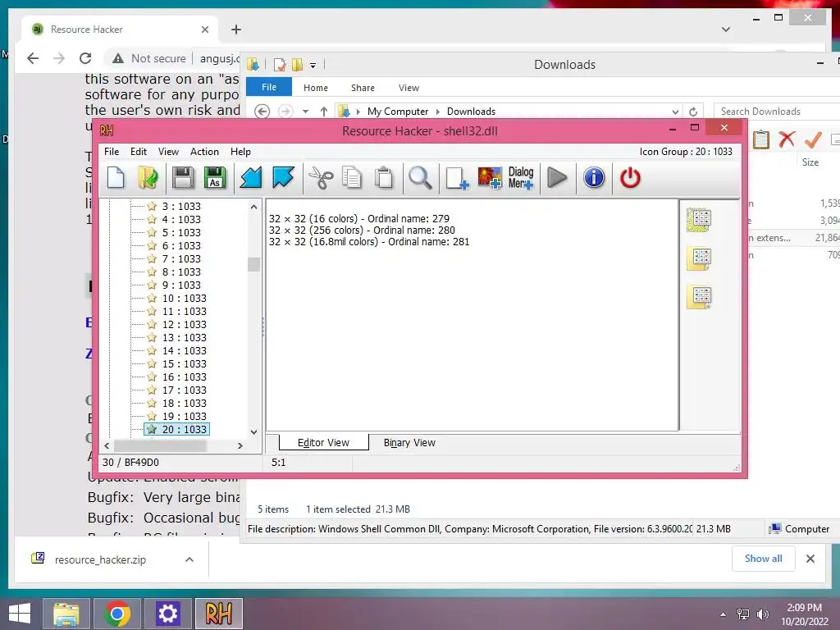Open Resource Hacker Edit menu
The width and height of the screenshot is (840, 630).
coord(138,152)
